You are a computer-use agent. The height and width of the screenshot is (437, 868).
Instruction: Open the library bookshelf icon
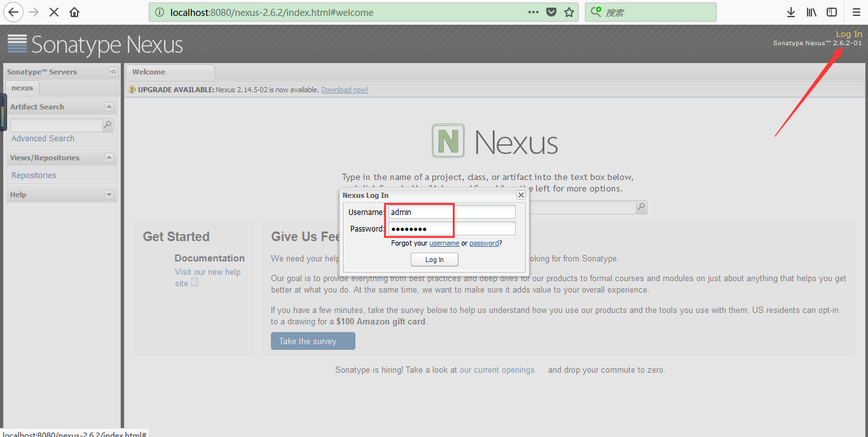coord(811,12)
